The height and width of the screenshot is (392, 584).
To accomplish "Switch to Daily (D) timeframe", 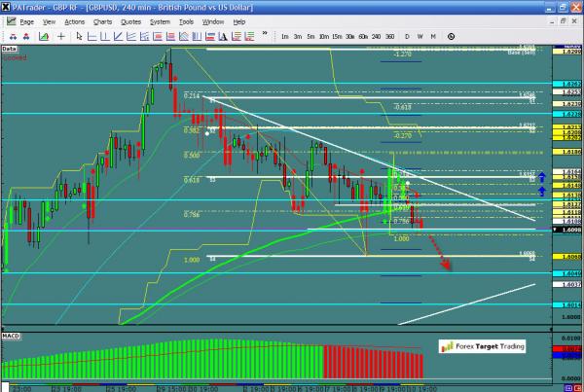I will click(407, 37).
